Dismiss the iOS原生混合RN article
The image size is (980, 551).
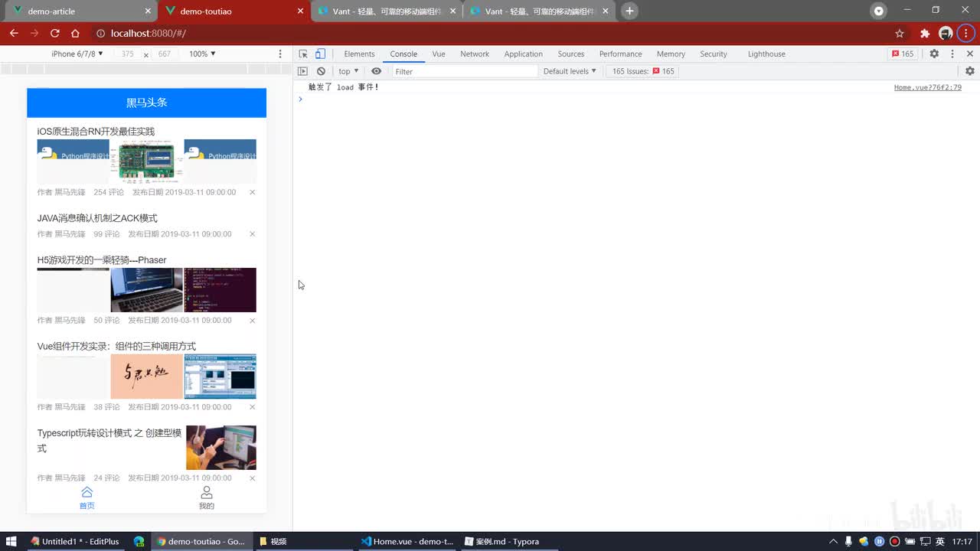[252, 192]
